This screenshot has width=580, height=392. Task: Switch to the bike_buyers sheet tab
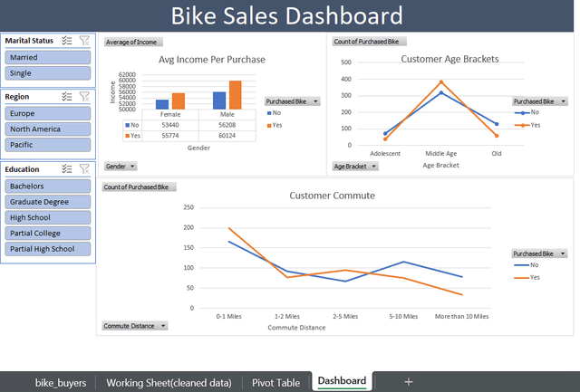click(x=61, y=382)
